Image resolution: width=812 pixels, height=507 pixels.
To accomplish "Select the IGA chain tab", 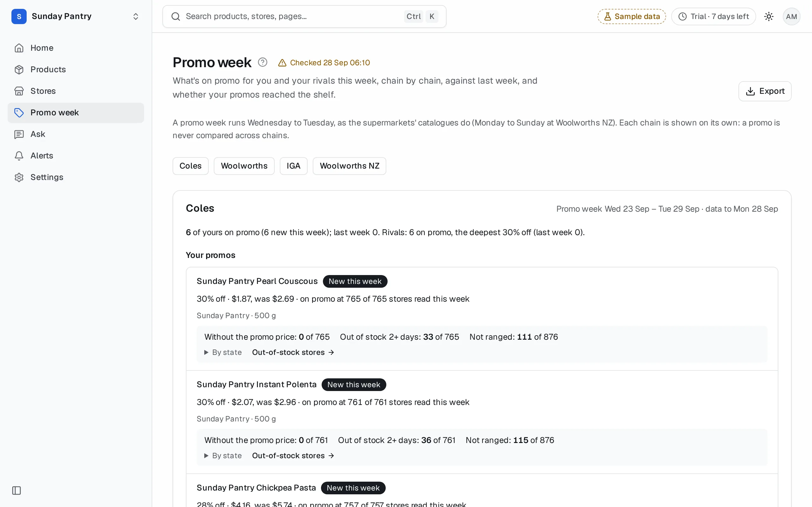I will 293,166.
